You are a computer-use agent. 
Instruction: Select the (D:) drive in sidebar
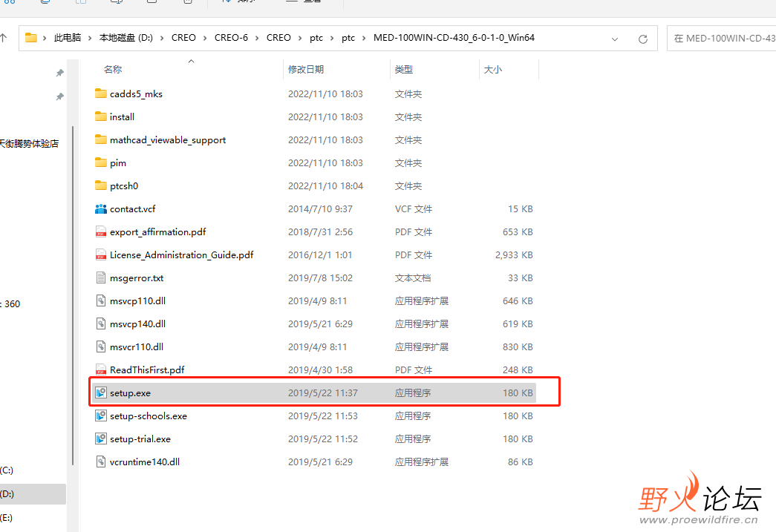[33, 494]
